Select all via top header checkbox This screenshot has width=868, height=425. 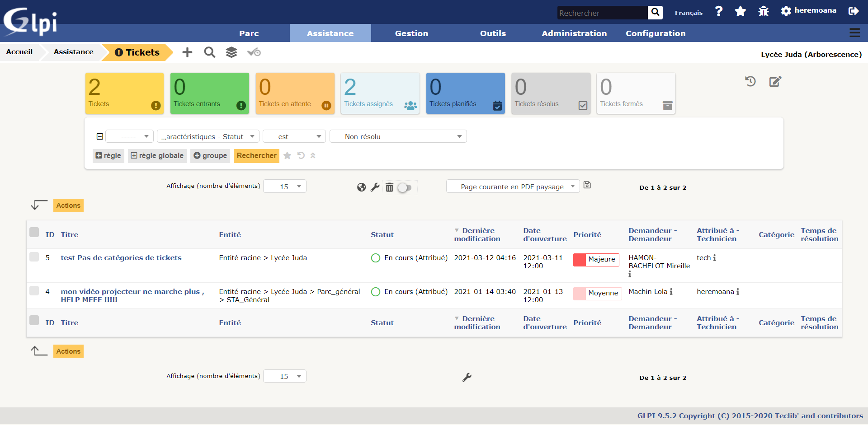tap(34, 232)
